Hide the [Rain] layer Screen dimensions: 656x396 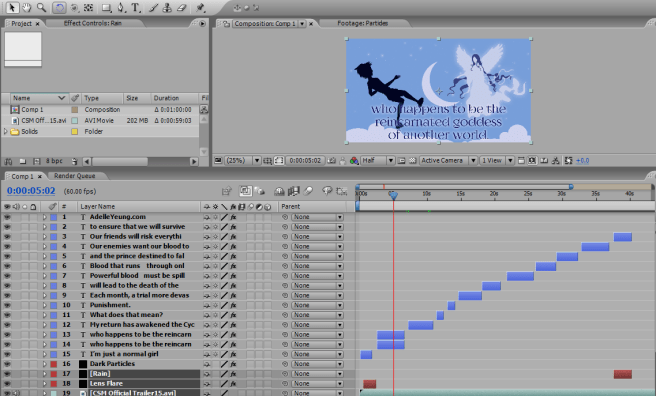coord(7,374)
